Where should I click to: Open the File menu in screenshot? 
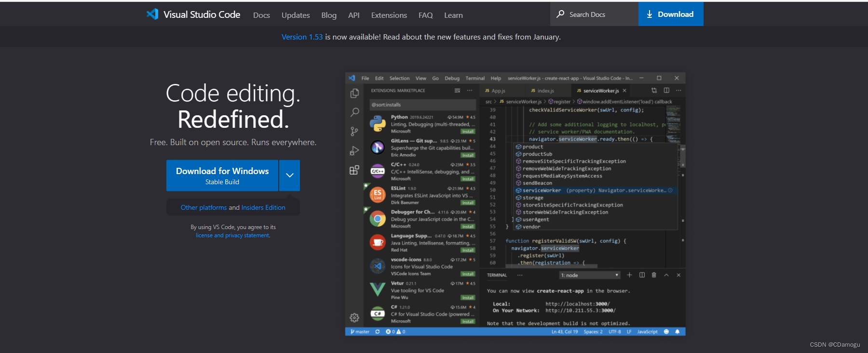365,78
